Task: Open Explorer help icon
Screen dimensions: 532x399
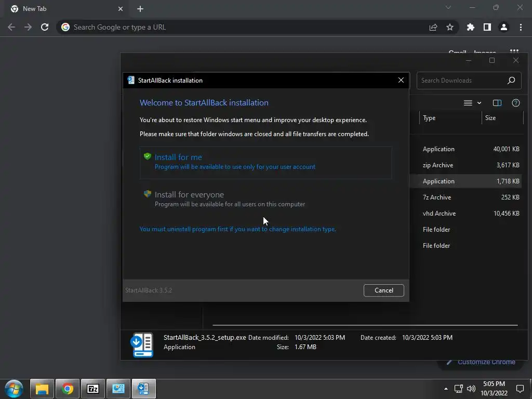Action: (516, 103)
